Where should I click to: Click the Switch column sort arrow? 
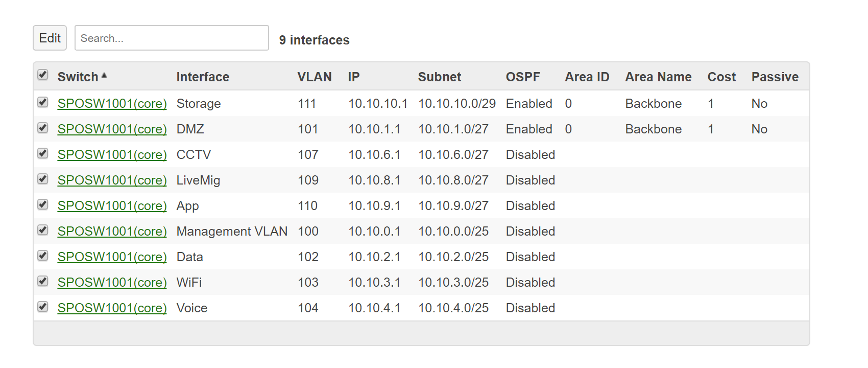(x=104, y=76)
